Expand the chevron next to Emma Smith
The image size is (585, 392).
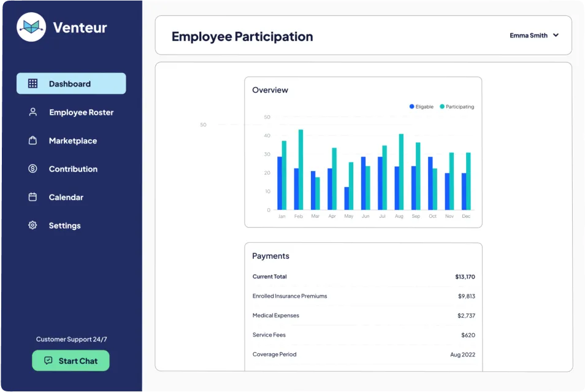coord(556,35)
